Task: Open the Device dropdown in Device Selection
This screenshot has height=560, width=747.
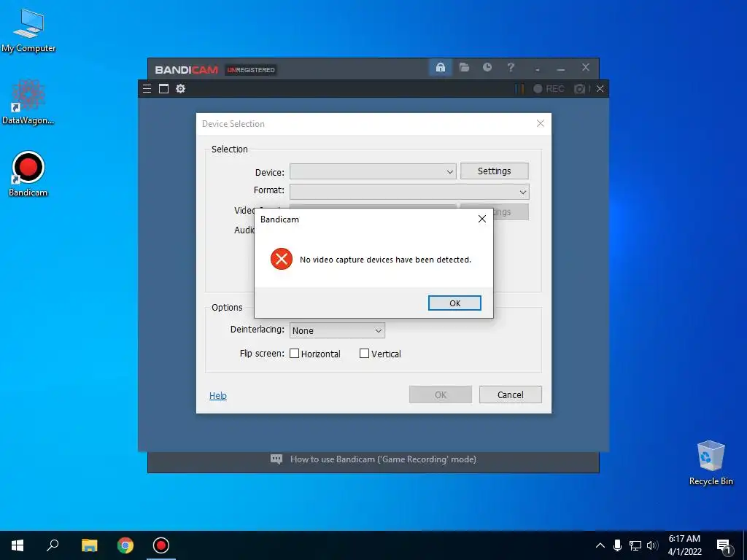Action: (373, 171)
